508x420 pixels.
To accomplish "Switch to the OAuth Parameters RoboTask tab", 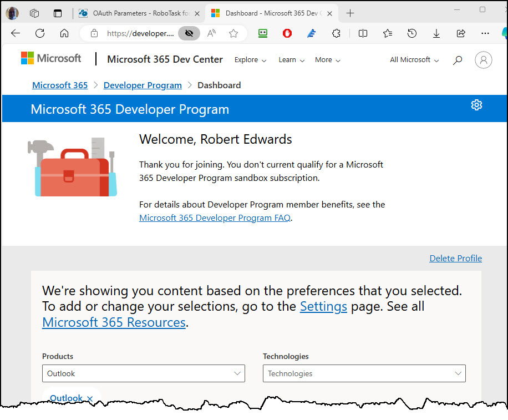I will (x=139, y=13).
